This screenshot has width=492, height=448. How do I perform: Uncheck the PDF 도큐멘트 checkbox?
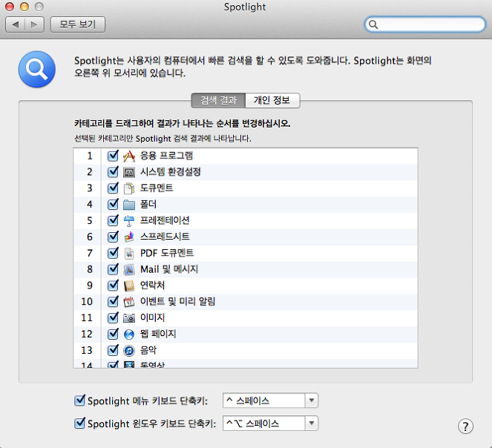[x=113, y=253]
